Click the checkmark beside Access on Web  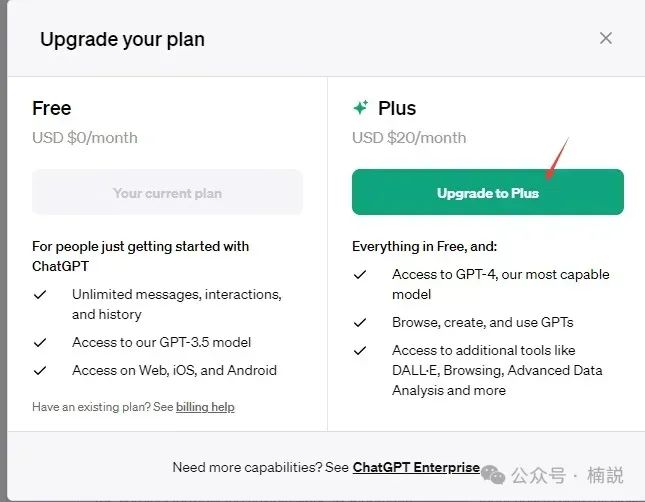(40, 370)
